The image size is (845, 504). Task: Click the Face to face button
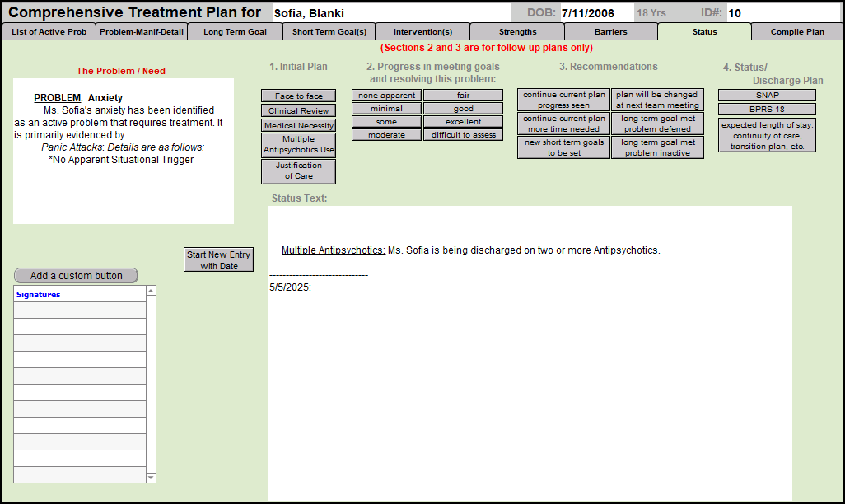298,96
